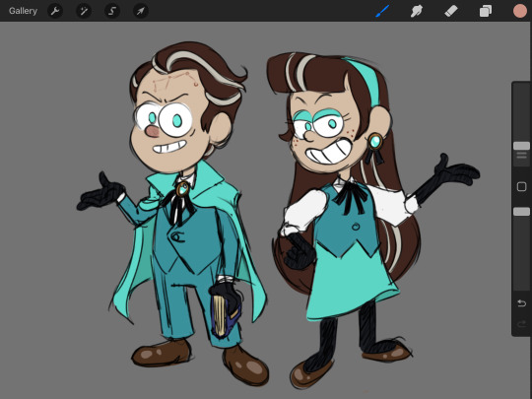
Task: Select the Brush tool
Action: 382,11
